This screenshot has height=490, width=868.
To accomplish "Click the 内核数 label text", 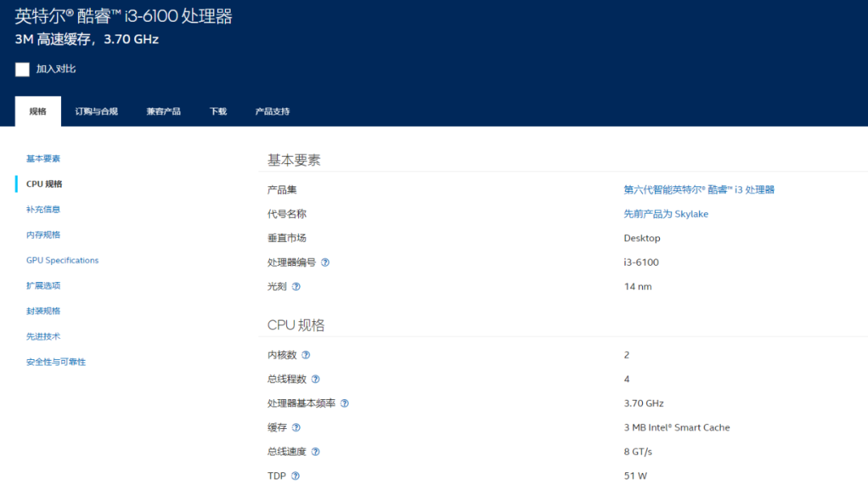I will coord(282,355).
